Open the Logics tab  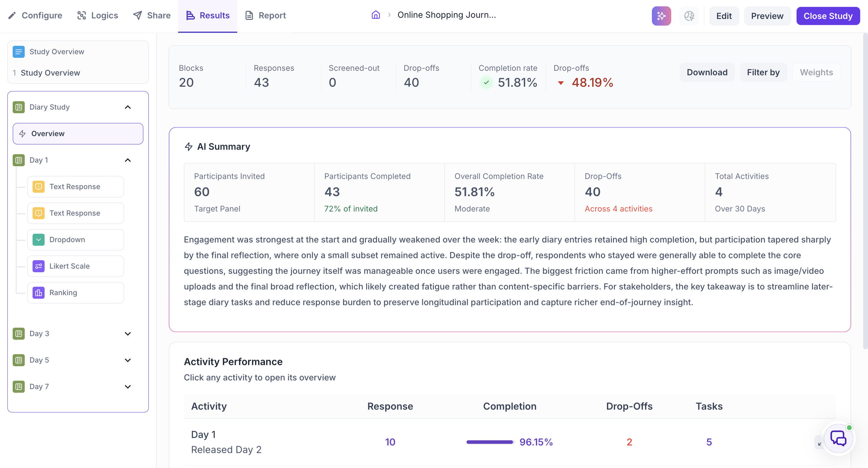pos(98,15)
